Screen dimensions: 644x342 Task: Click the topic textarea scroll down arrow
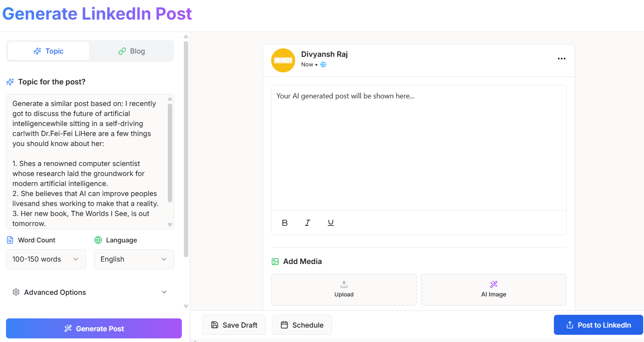point(170,225)
